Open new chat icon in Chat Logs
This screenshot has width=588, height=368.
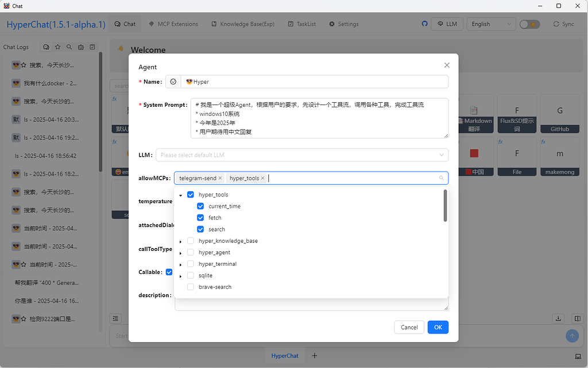(x=46, y=47)
